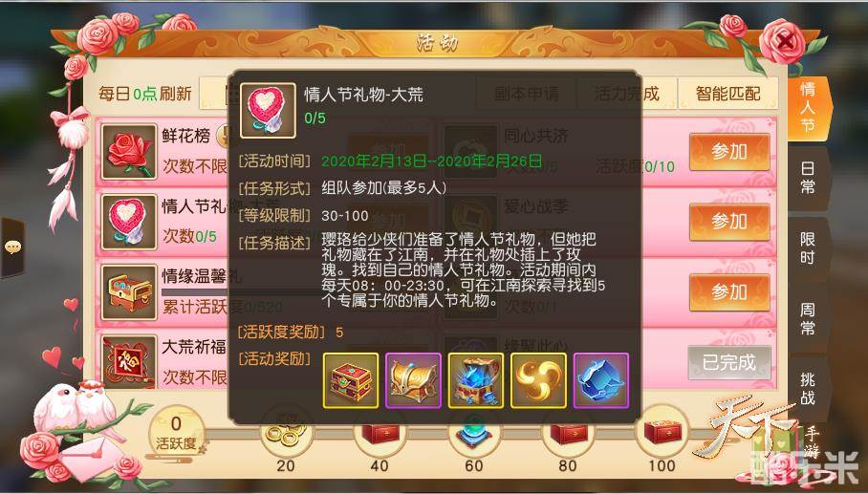Select the golden swirl reward icon

[x=538, y=380]
